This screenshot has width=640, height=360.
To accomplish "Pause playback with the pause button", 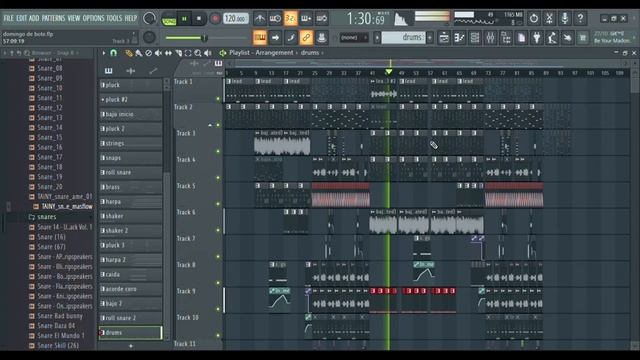I will [184, 19].
